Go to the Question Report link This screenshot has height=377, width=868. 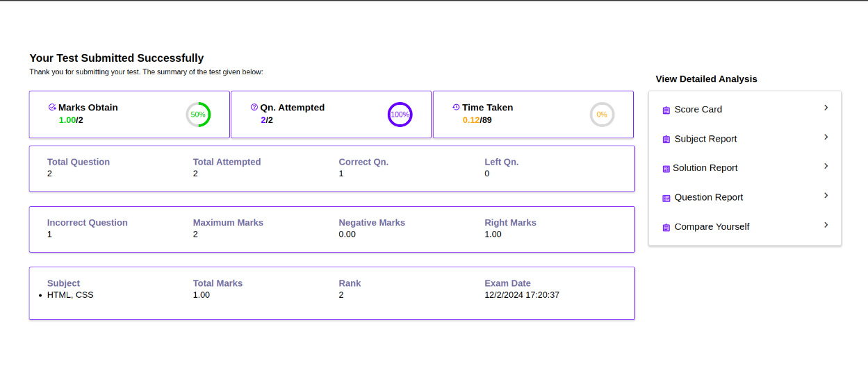tap(708, 197)
